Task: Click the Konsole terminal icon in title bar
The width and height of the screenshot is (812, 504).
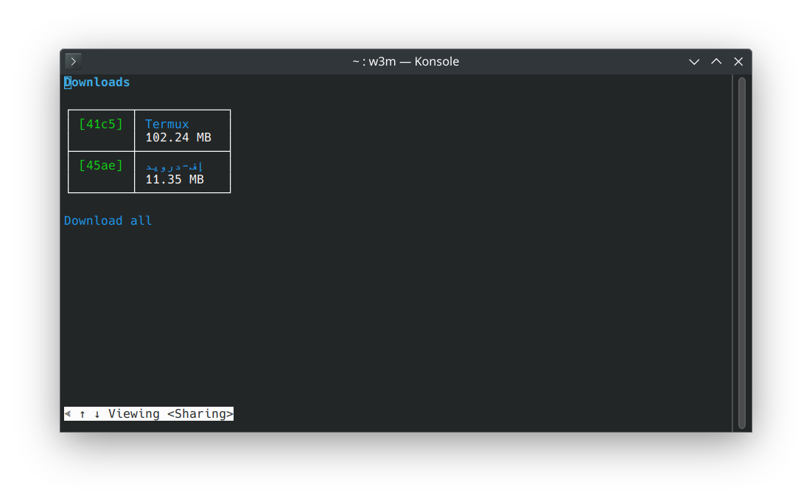Action: (73, 61)
